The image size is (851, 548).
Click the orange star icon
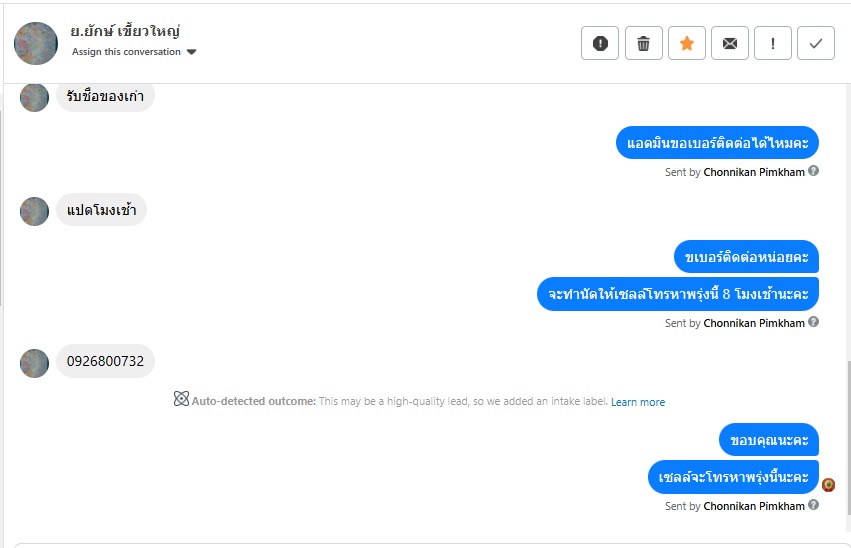[x=686, y=43]
